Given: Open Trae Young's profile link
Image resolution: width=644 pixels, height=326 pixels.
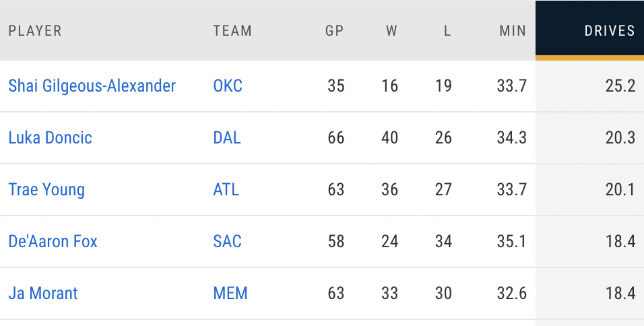Looking at the screenshot, I should click(x=46, y=190).
